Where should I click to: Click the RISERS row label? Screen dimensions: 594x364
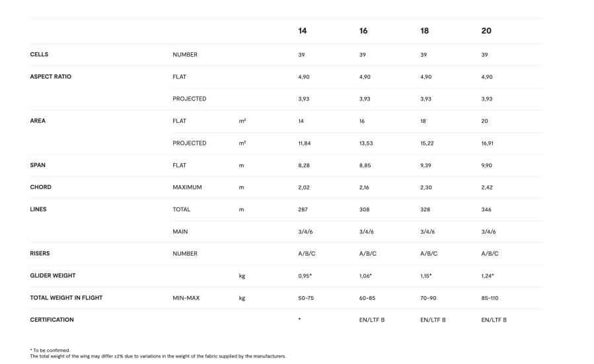(40, 254)
